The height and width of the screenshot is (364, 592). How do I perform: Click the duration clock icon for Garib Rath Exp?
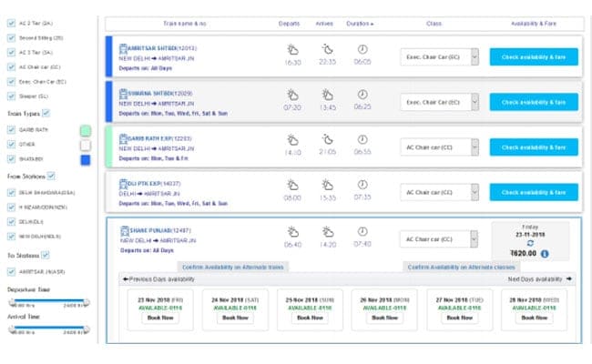point(362,137)
